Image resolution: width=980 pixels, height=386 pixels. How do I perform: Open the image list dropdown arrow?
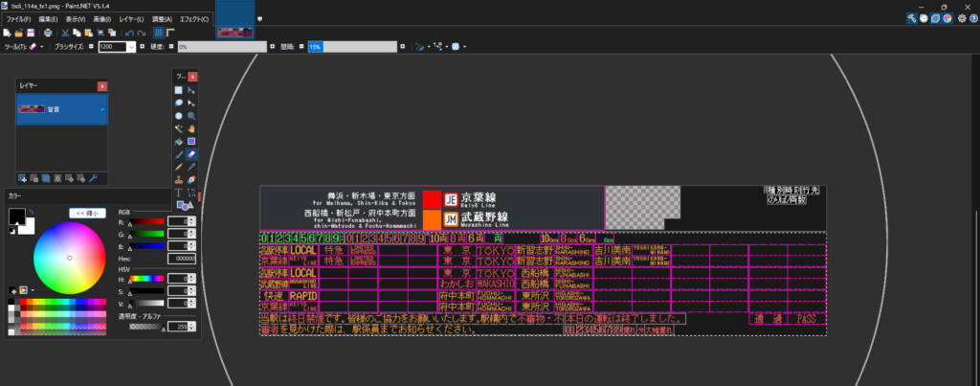click(x=260, y=18)
